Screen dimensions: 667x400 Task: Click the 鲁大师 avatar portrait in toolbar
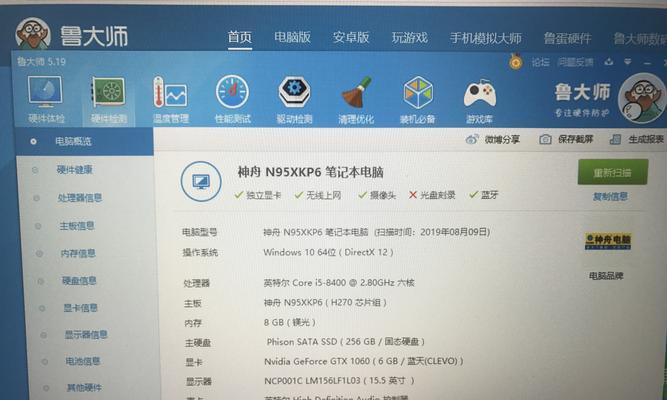[x=641, y=97]
